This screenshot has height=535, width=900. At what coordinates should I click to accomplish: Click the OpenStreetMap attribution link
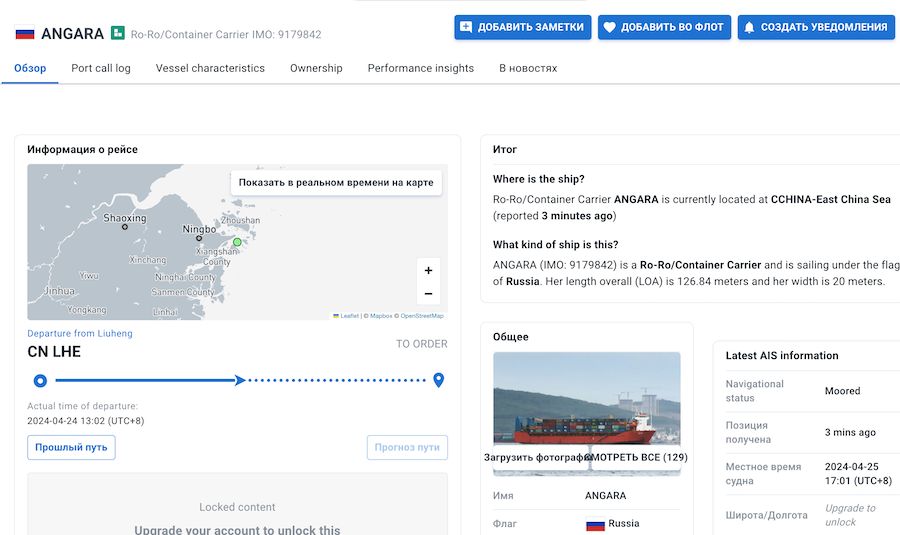point(422,316)
